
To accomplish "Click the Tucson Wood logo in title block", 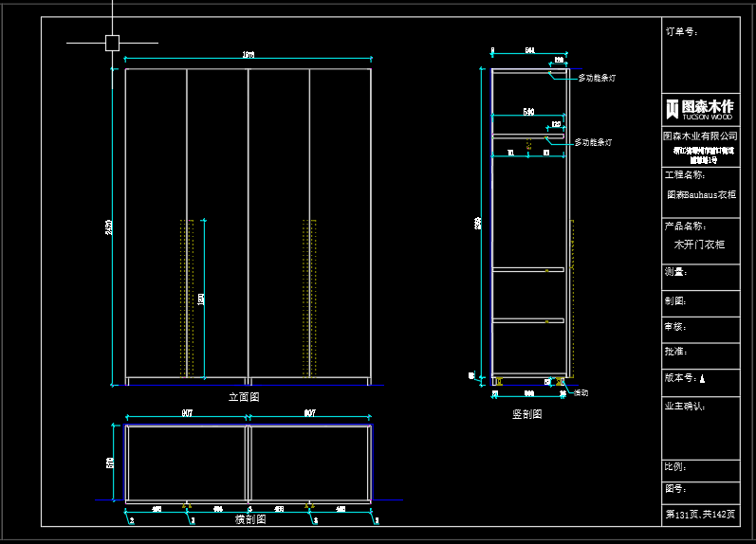I will point(700,109).
